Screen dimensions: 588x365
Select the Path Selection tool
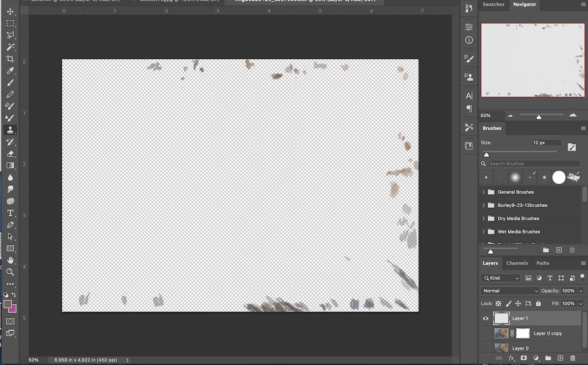click(10, 237)
